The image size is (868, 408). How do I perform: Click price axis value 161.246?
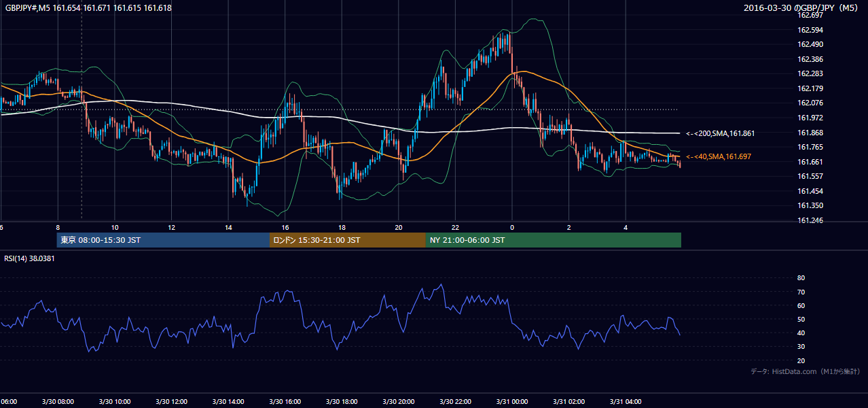810,220
